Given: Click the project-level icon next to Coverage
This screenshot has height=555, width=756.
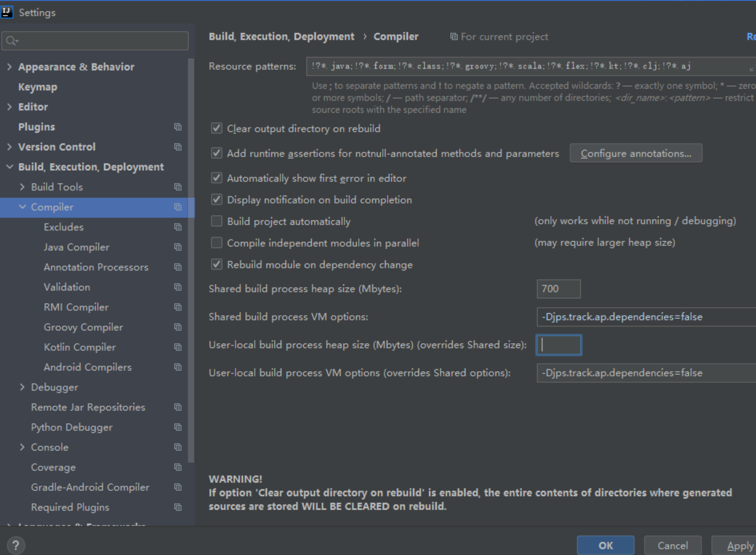Looking at the screenshot, I should (x=178, y=467).
